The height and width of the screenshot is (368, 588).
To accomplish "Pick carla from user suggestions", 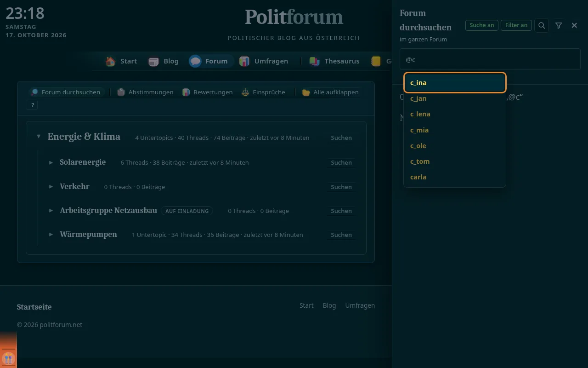I will click(x=455, y=177).
